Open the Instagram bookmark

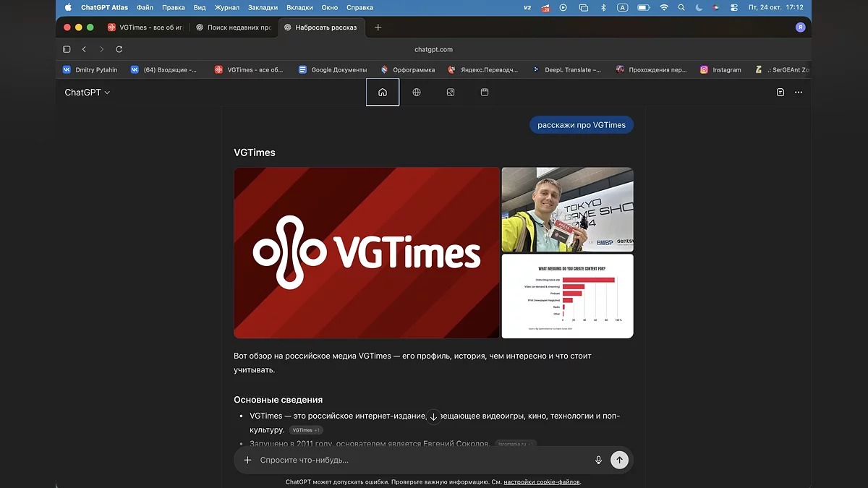720,69
